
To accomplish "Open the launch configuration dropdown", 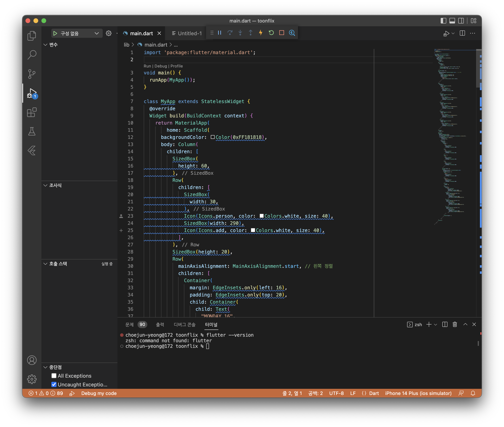I will click(97, 33).
